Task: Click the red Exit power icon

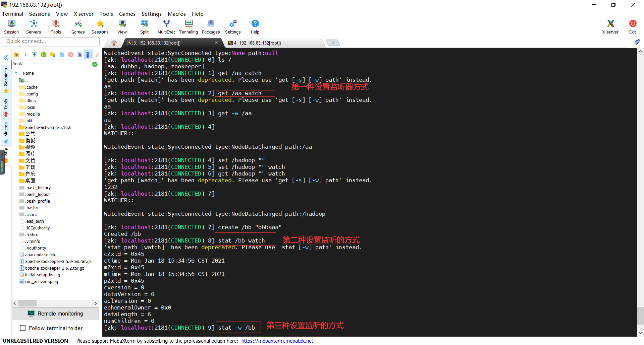Action: click(633, 27)
